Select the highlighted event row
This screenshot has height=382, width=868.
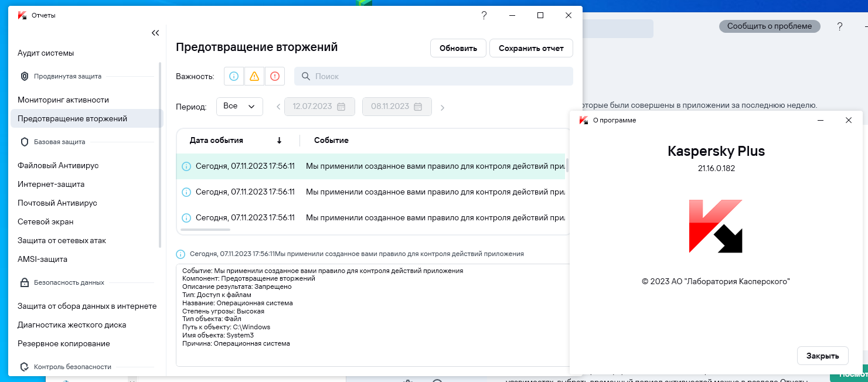coord(371,166)
